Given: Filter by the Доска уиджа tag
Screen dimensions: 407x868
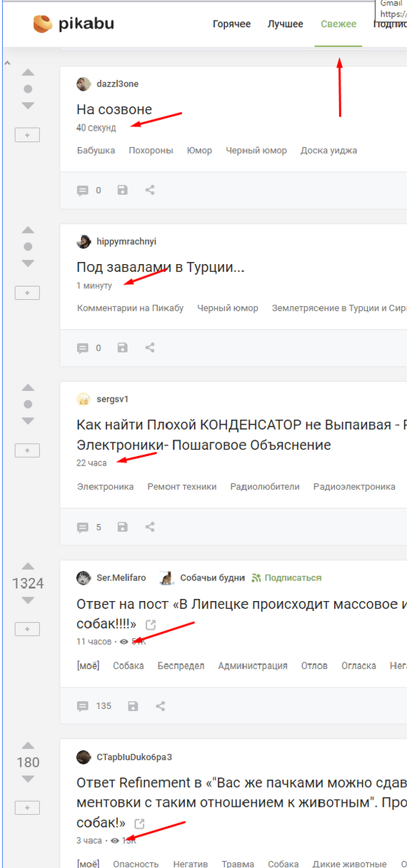Looking at the screenshot, I should [x=328, y=151].
